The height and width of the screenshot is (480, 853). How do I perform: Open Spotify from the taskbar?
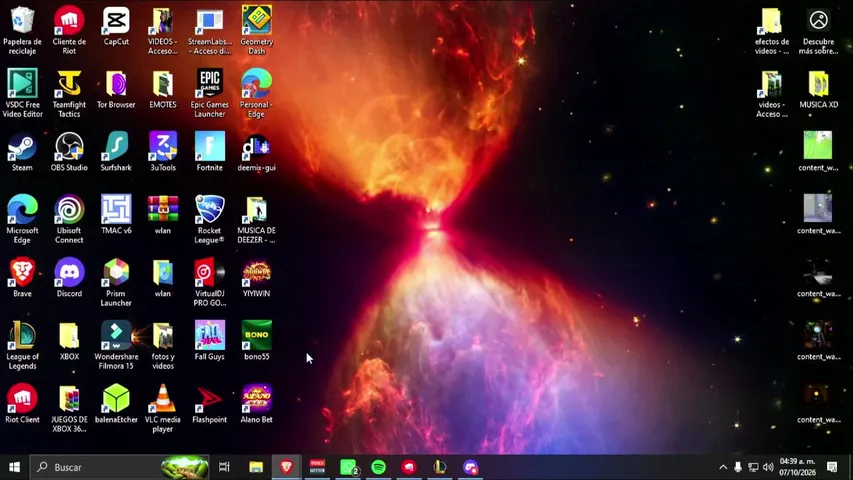point(379,467)
